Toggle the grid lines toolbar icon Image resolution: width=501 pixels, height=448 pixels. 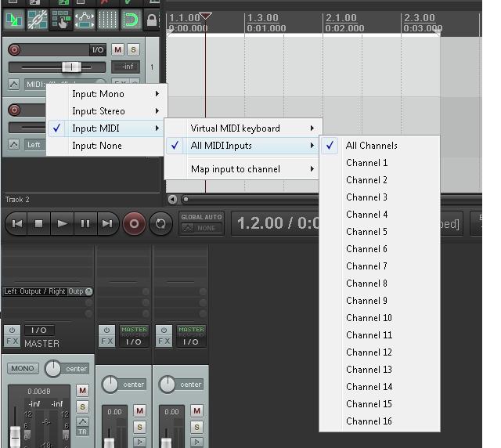pos(108,20)
